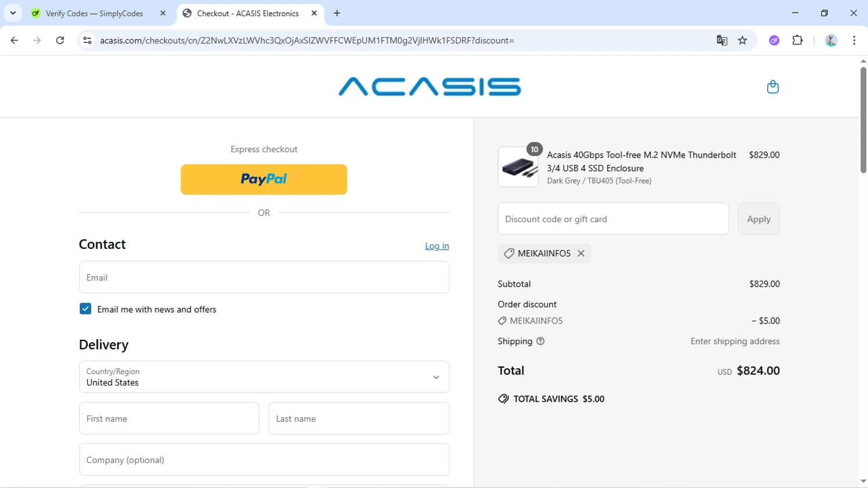Click the Discount code or gift card field
The height and width of the screenshot is (488, 868).
[613, 219]
